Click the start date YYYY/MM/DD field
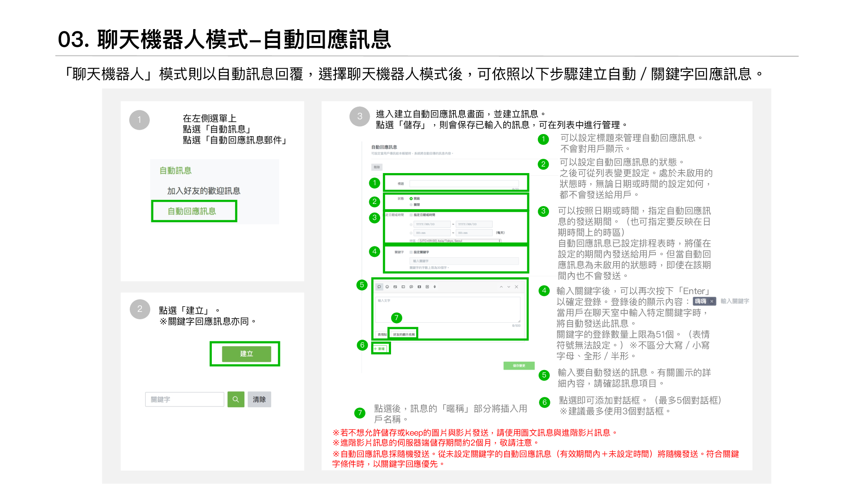Image resolution: width=868 pixels, height=488 pixels. coord(432,224)
